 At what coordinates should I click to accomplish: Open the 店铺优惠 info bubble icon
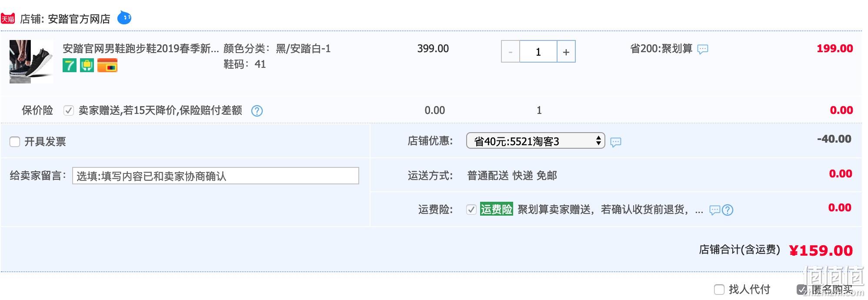click(x=616, y=142)
